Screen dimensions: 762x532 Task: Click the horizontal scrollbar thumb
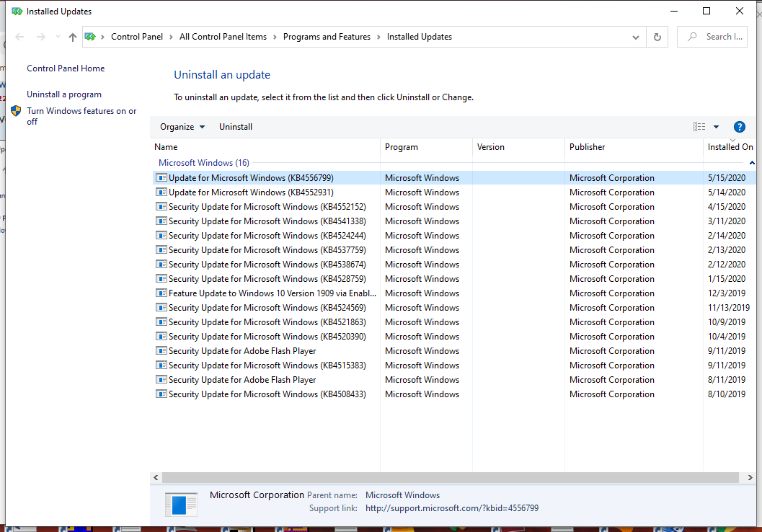pos(450,478)
